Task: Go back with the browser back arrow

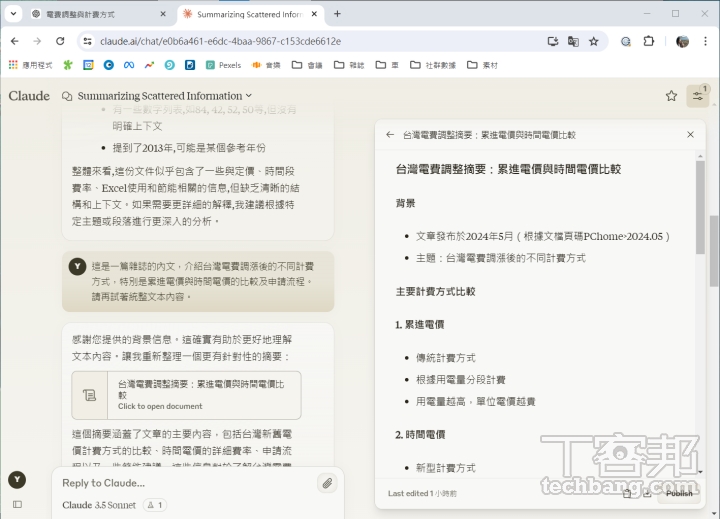Action: point(15,41)
